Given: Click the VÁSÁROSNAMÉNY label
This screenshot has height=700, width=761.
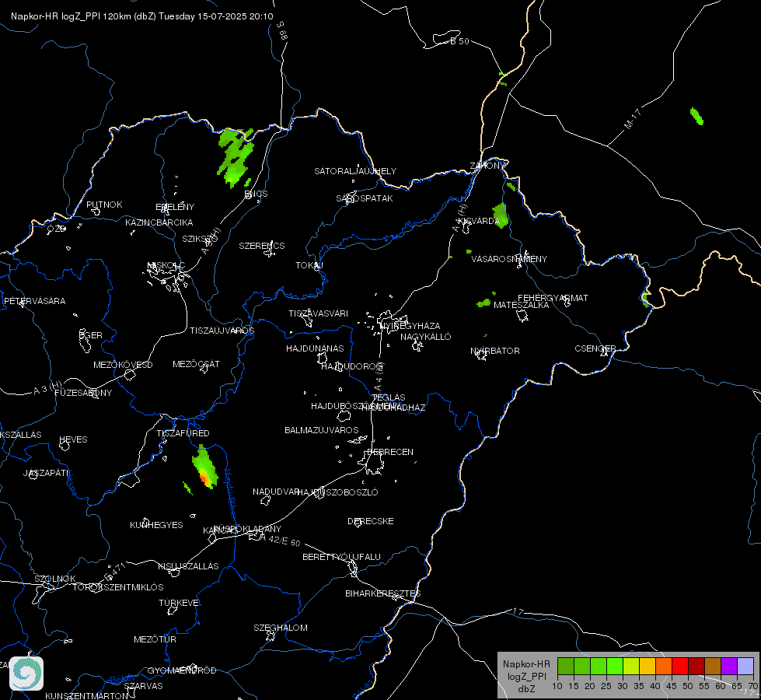Looking at the screenshot, I should click(509, 259).
